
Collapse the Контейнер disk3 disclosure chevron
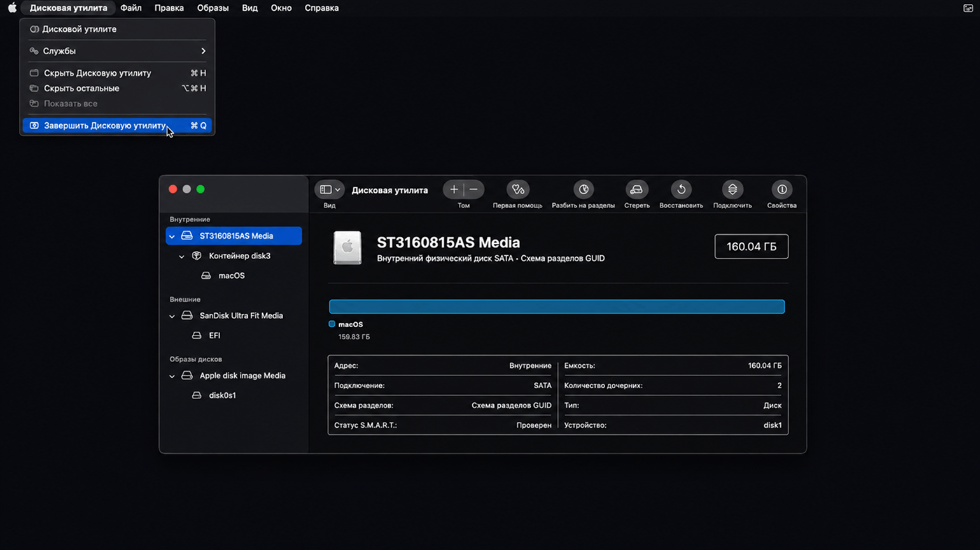coord(181,257)
